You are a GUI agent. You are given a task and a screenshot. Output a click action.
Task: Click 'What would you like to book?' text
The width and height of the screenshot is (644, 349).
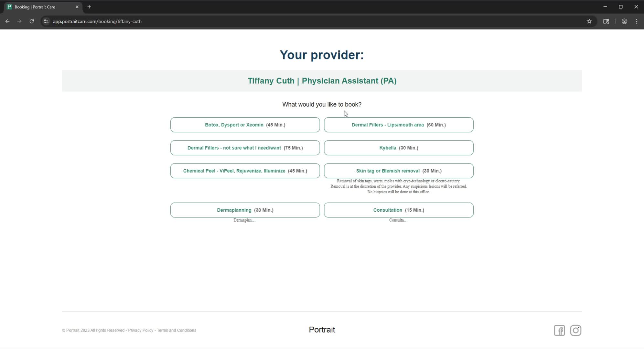tap(322, 104)
